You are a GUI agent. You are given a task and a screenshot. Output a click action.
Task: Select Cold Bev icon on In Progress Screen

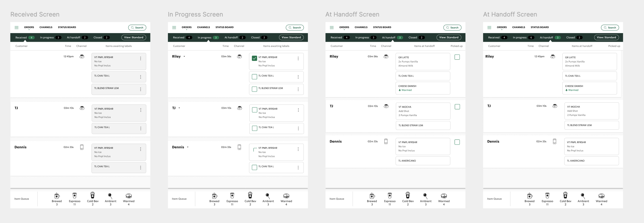tap(250, 195)
